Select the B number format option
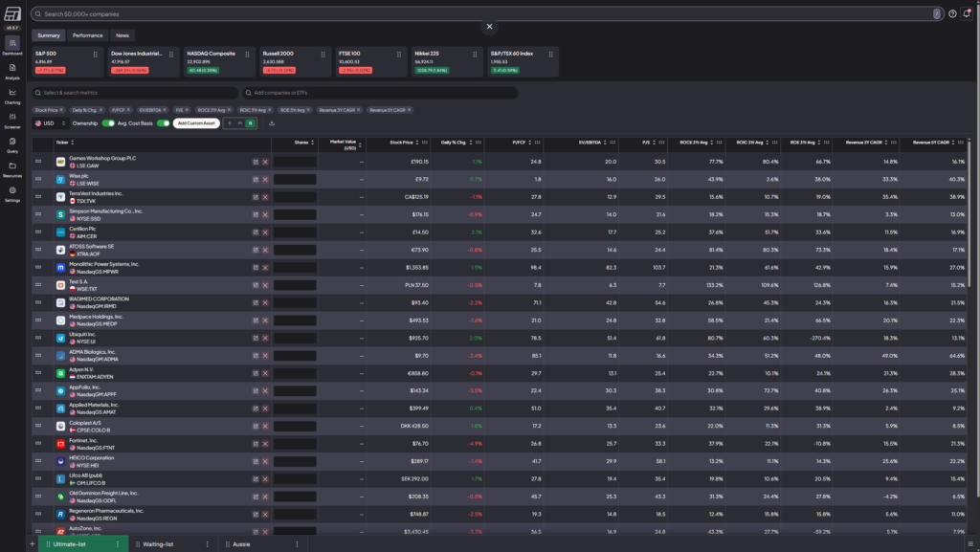This screenshot has width=980, height=552. tap(251, 123)
